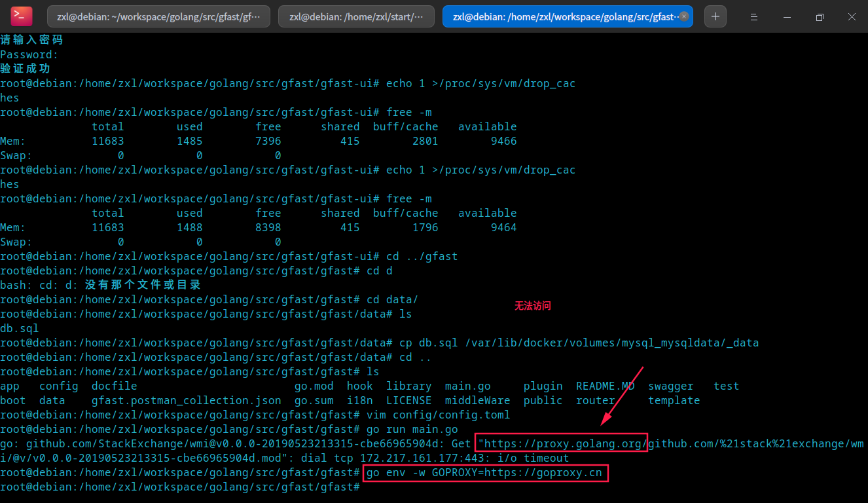Maximize the terminal window
Screen dimensions: 868x503
point(819,16)
